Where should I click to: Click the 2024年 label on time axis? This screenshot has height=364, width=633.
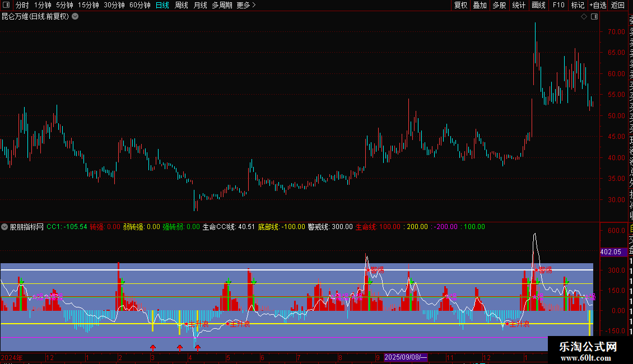click(x=12, y=357)
